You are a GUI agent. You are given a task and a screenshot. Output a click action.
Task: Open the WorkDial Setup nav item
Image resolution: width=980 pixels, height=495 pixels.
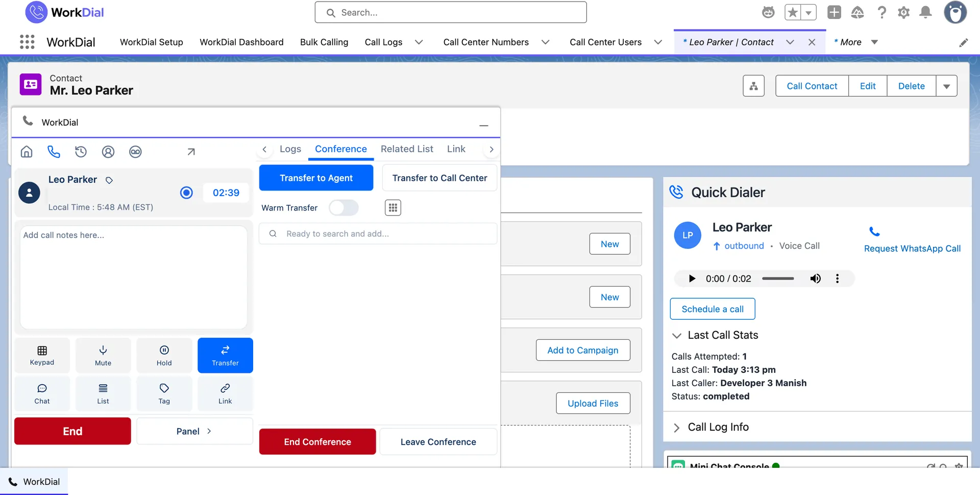tap(152, 42)
